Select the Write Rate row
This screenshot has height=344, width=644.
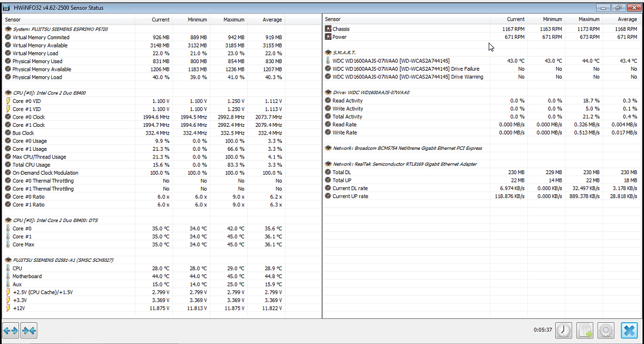(481, 133)
